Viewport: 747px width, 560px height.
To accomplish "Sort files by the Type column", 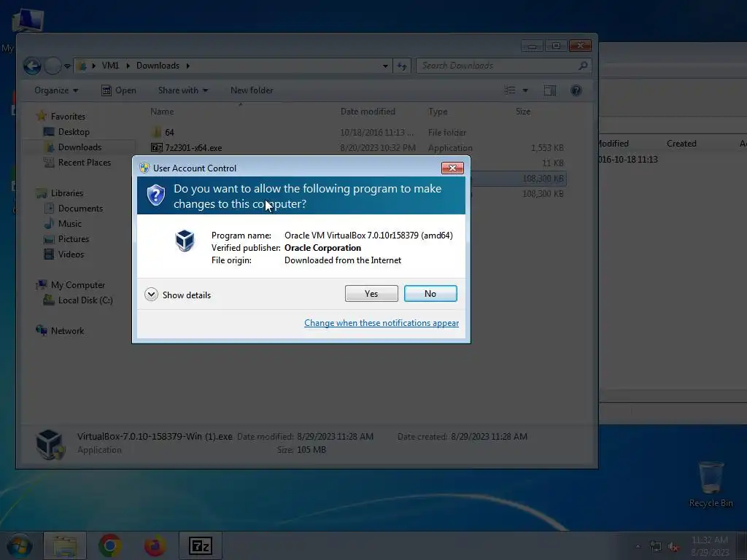I will tap(438, 112).
